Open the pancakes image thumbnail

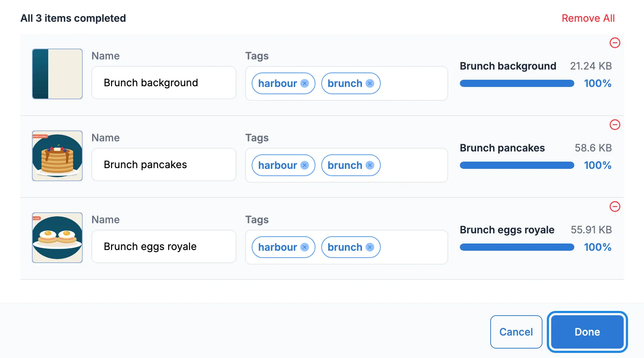(57, 156)
